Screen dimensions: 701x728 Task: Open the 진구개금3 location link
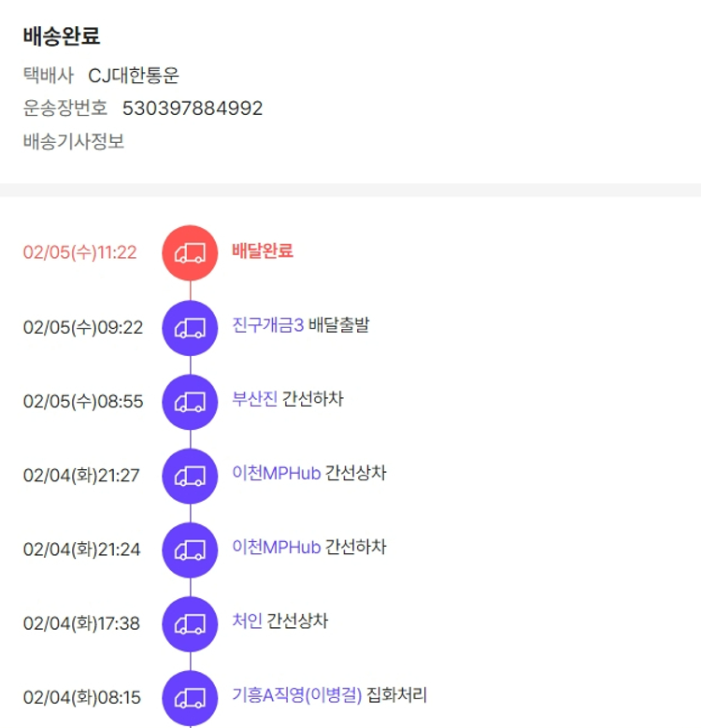pyautogui.click(x=267, y=325)
